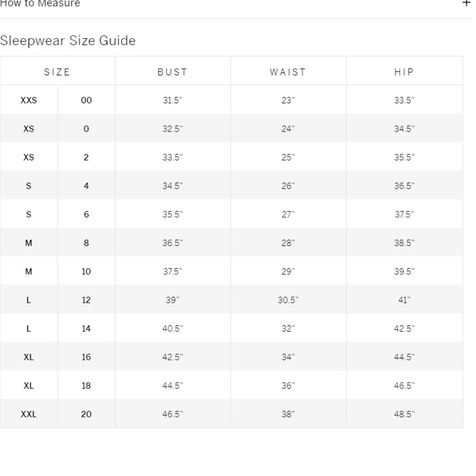476x476 pixels.
Task: Click the 31.5" bust measurement
Action: pos(172,100)
